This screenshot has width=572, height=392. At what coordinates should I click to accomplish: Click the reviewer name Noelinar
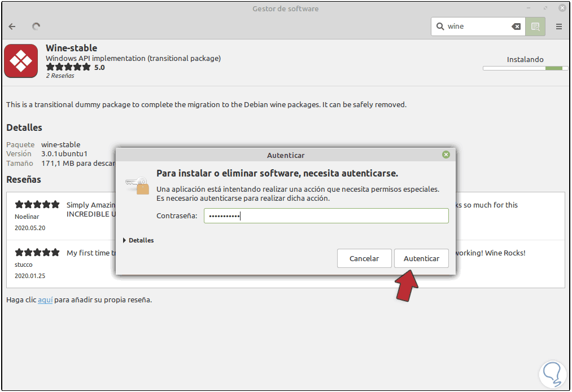pyautogui.click(x=27, y=217)
